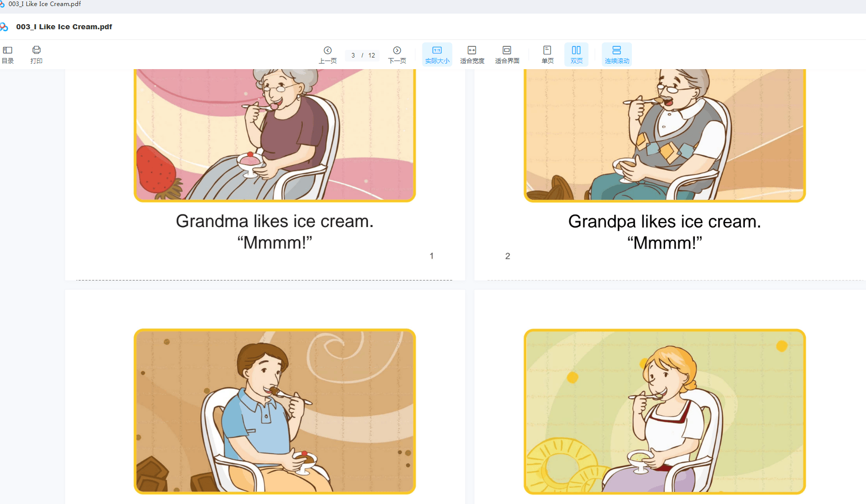Click the text "Grandpa likes ice cream."
This screenshot has height=504, width=866.
coord(665,221)
